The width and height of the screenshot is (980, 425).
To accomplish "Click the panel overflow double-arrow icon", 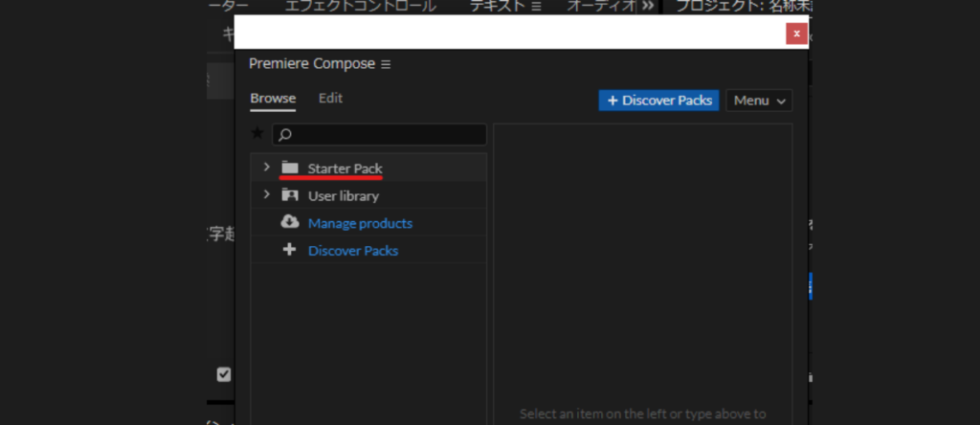I will [x=648, y=6].
